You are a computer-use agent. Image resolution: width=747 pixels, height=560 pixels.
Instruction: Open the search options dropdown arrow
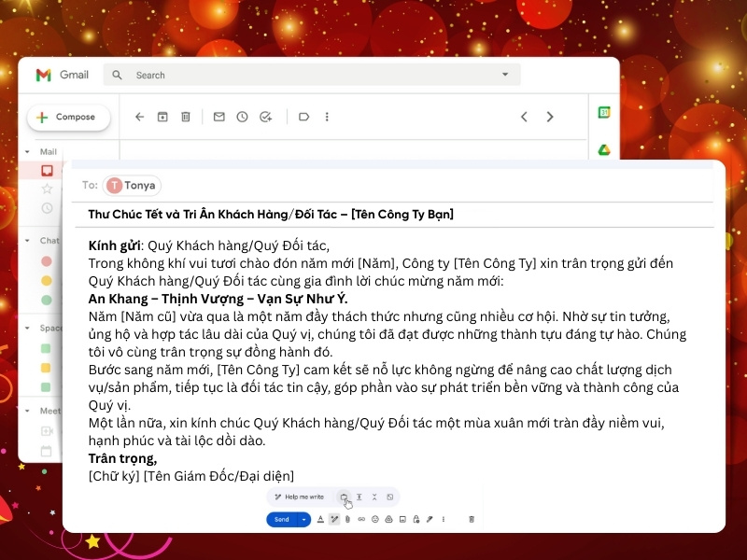[x=505, y=75]
